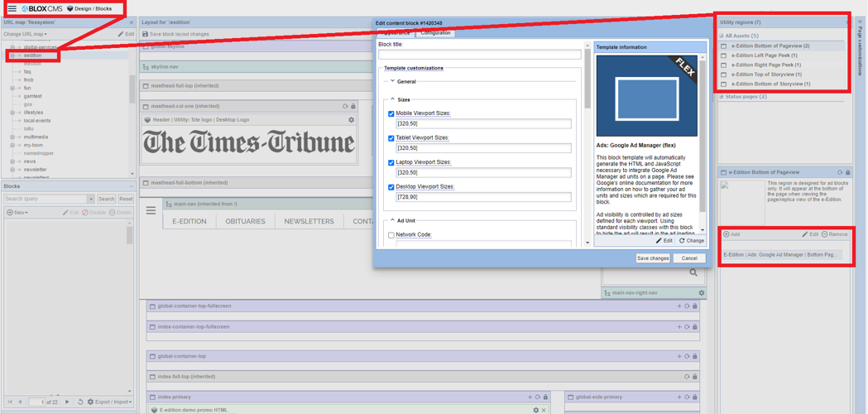Click lock icon on masthead-col-one region
This screenshot has width=868, height=414.
(x=353, y=106)
